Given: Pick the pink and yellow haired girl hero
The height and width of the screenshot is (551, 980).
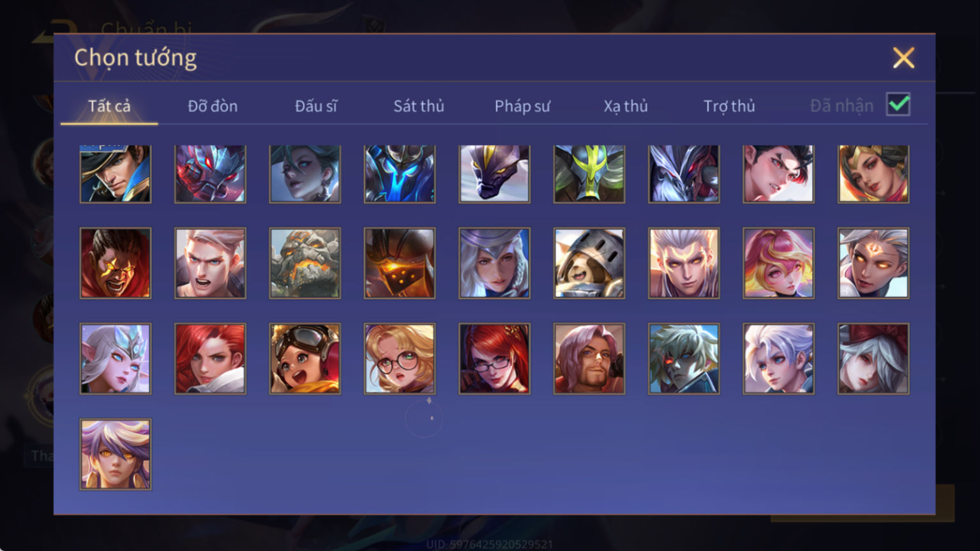Looking at the screenshot, I should pyautogui.click(x=778, y=263).
